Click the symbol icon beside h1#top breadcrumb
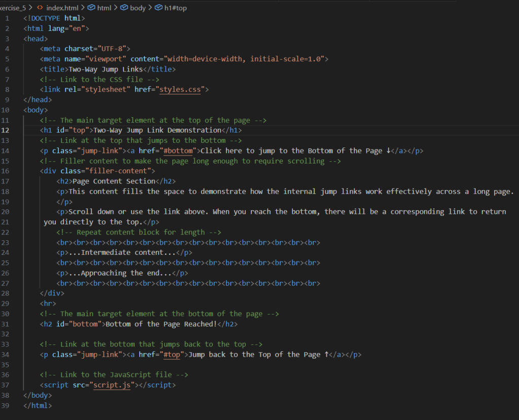The width and height of the screenshot is (519, 420). click(159, 8)
